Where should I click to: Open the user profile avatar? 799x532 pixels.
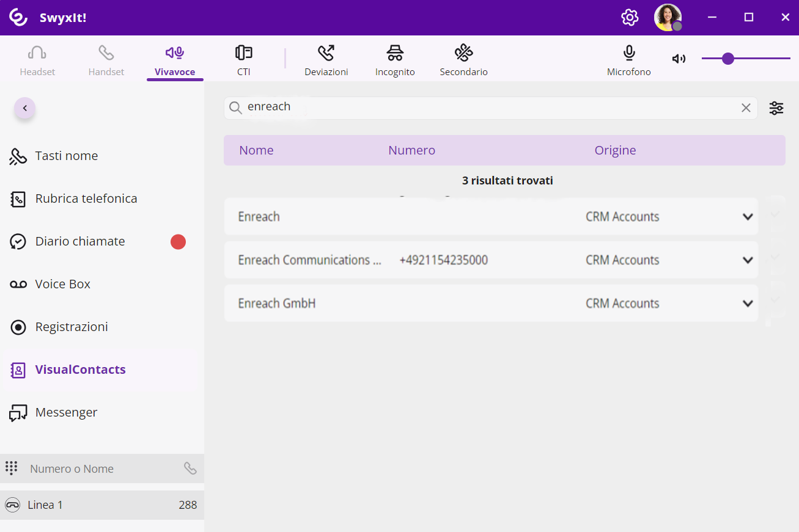pyautogui.click(x=668, y=17)
